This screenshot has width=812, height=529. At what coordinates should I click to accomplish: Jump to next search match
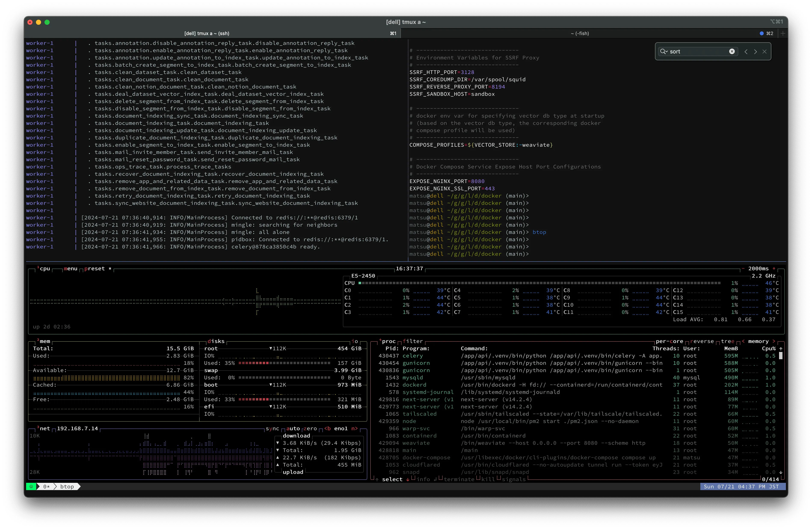tap(755, 52)
